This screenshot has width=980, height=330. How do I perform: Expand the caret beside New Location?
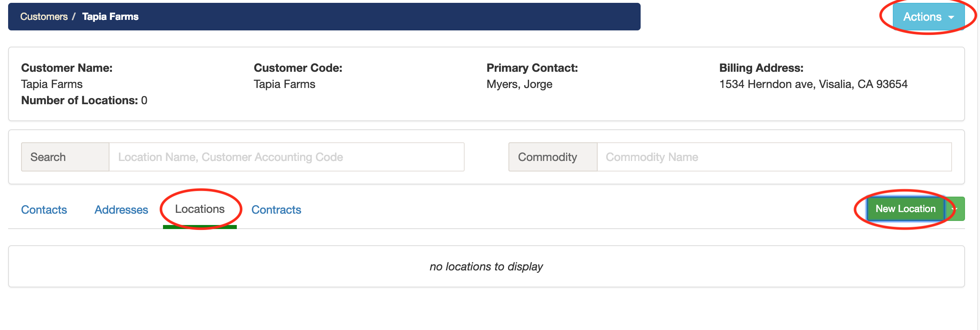(x=955, y=209)
